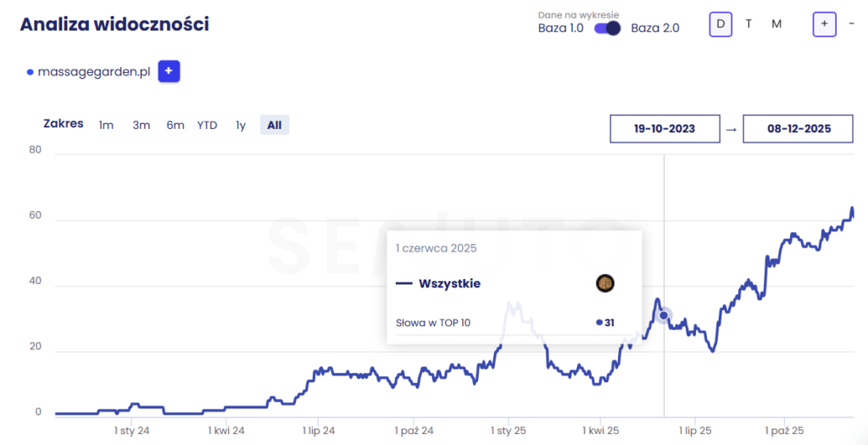
Task: Switch to monthly M granularity
Action: (776, 24)
